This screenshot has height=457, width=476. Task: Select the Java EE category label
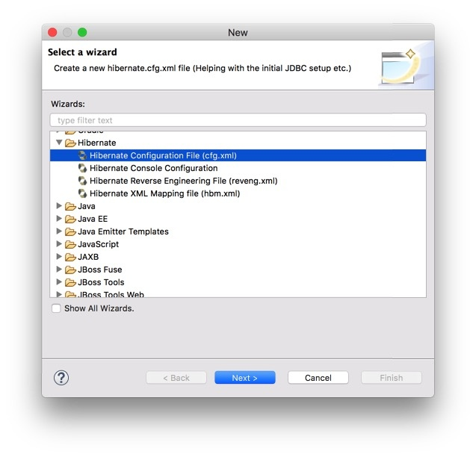click(93, 219)
